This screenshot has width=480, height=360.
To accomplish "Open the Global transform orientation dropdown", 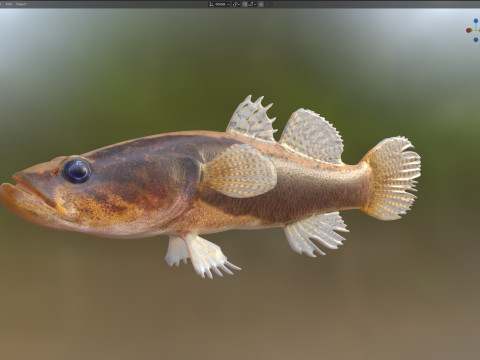I will tap(219, 4).
